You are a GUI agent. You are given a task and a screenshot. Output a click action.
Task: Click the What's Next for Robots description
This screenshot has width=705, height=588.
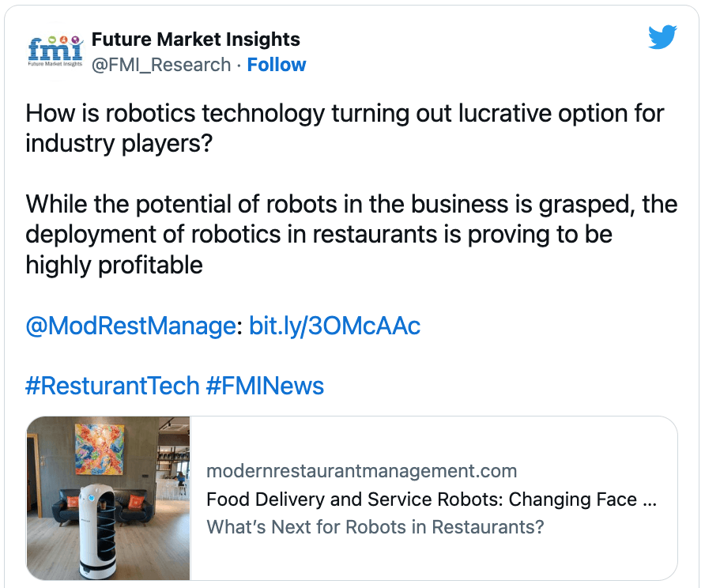[x=375, y=526]
